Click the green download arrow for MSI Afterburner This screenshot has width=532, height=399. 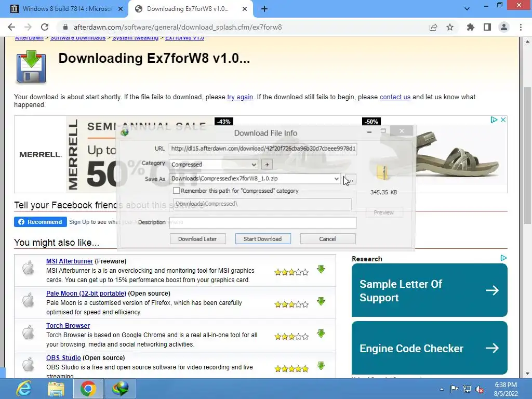tap(321, 270)
